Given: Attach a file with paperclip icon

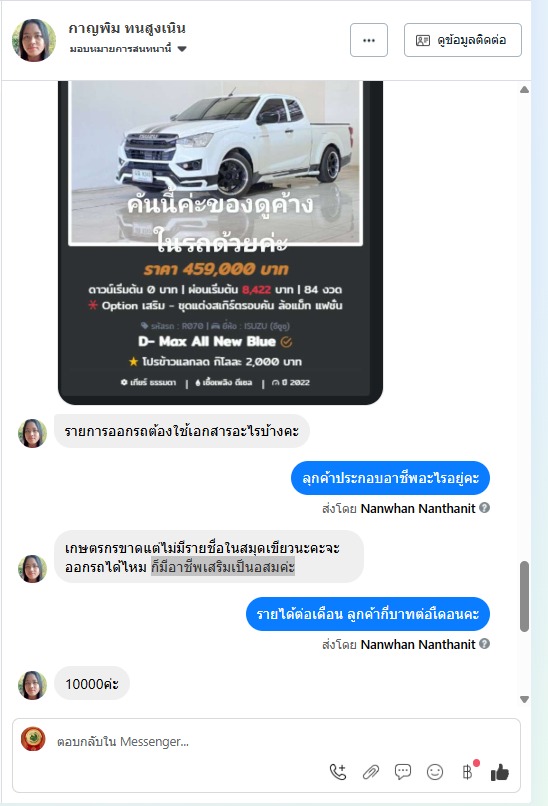Looking at the screenshot, I should tap(371, 772).
